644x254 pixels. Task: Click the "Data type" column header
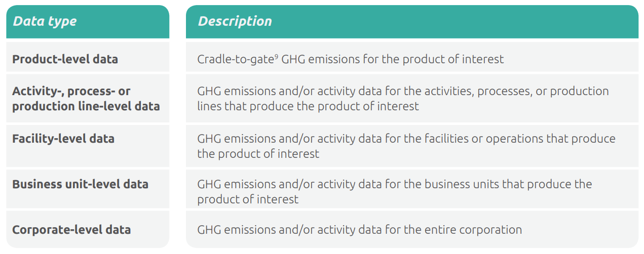[x=45, y=21]
